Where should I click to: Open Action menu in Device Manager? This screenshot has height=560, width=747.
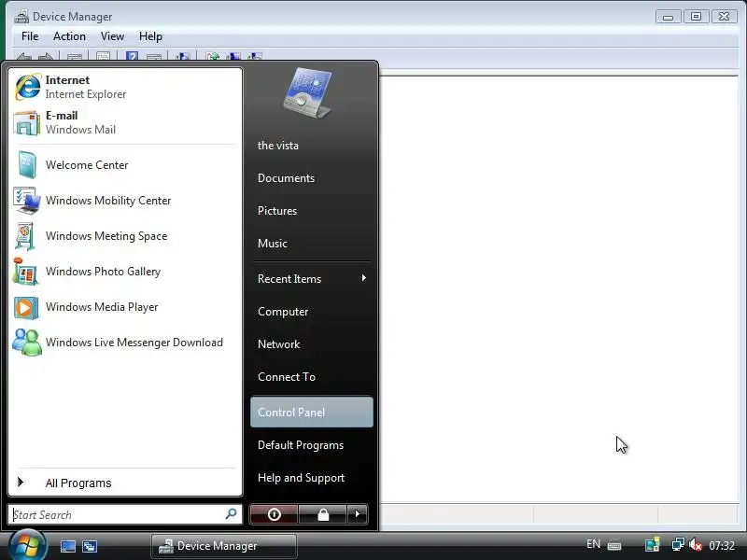point(69,36)
